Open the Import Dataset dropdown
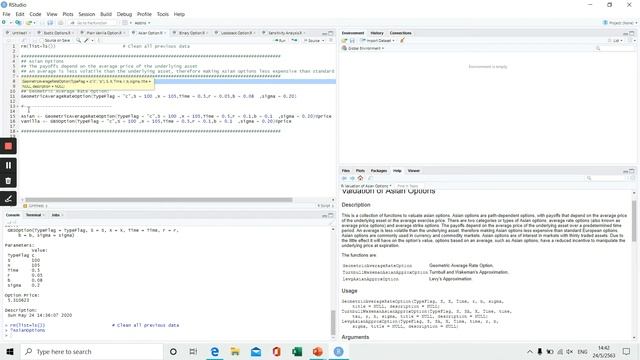640x360 pixels. pos(378,40)
